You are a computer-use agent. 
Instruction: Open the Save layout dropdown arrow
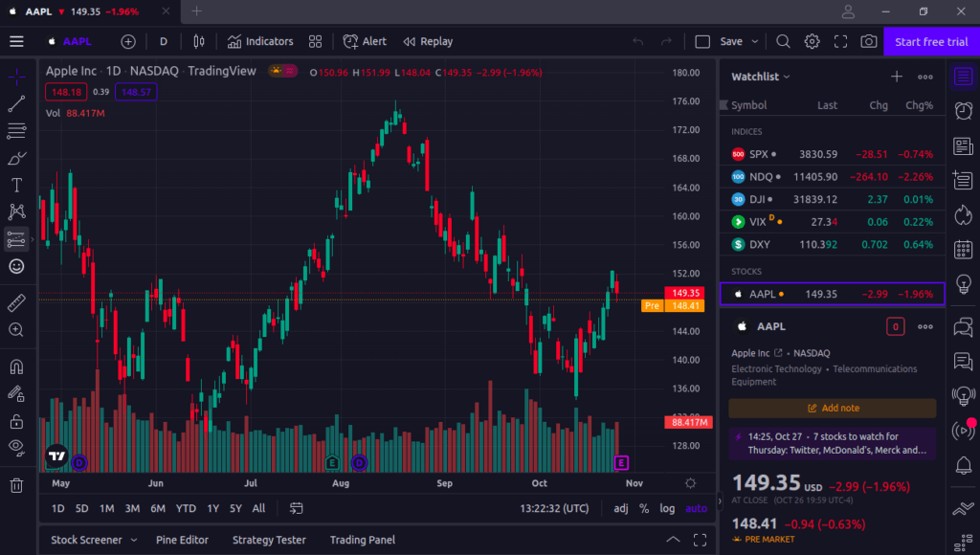[755, 41]
